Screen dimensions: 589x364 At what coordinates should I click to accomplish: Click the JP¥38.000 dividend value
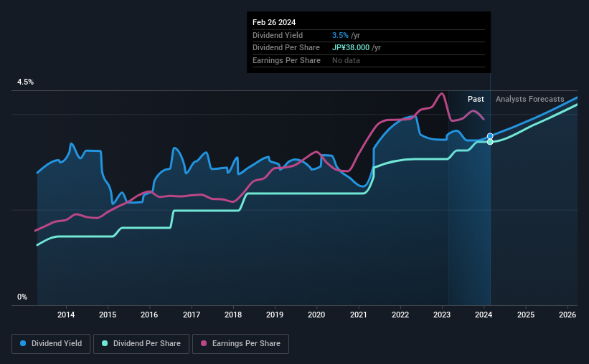[351, 48]
